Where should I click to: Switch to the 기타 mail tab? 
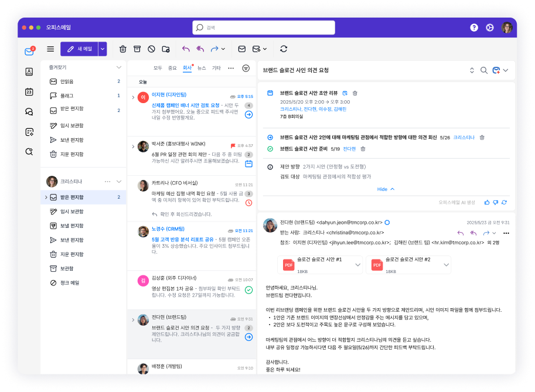click(x=216, y=68)
